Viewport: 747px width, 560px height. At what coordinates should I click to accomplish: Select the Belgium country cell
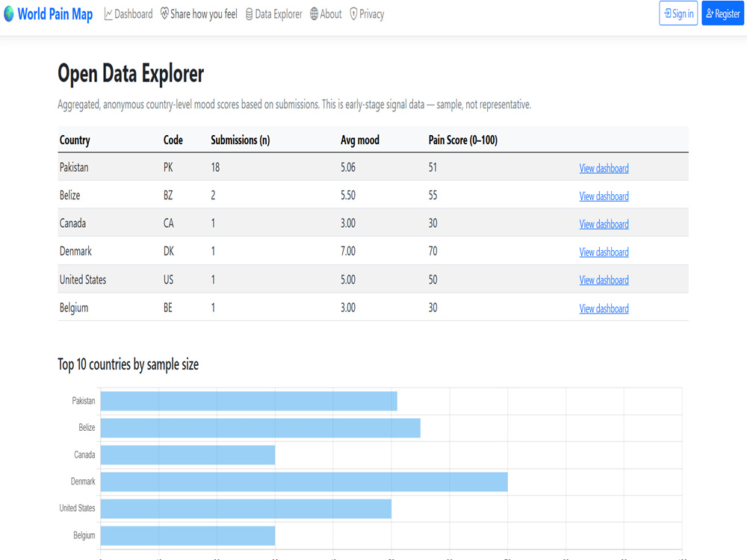(74, 308)
